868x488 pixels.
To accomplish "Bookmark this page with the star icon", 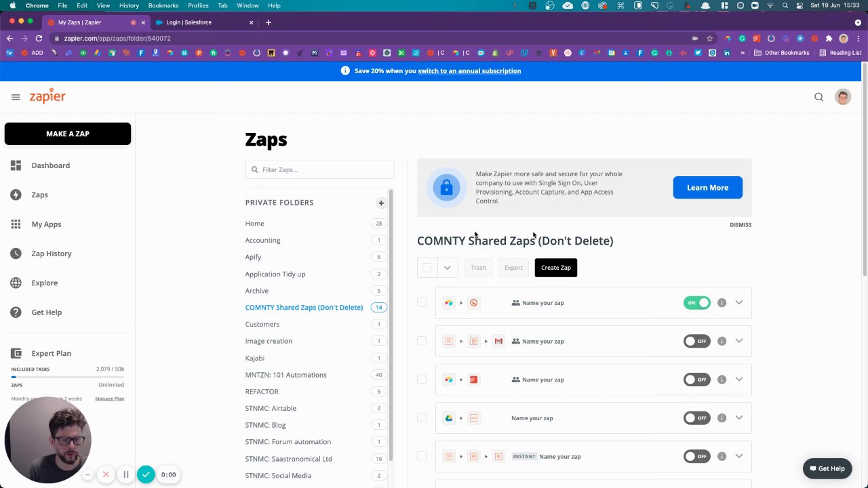I will 709,38.
